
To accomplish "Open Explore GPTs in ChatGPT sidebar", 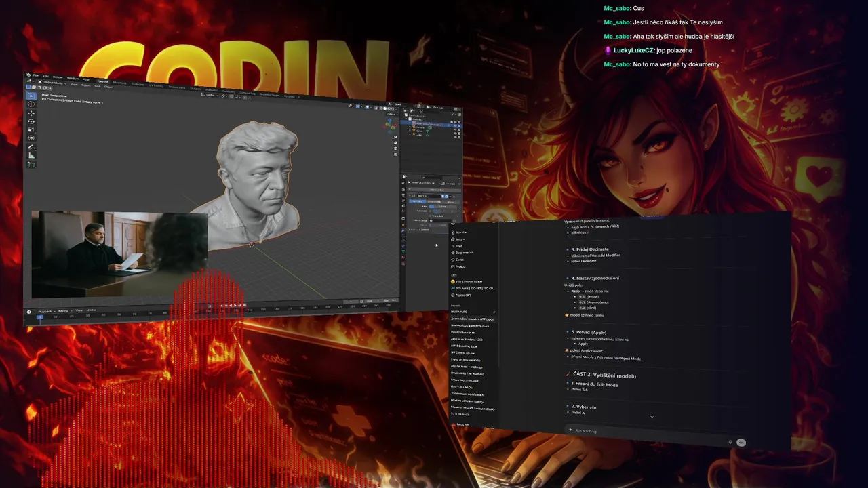I will 461,296.
